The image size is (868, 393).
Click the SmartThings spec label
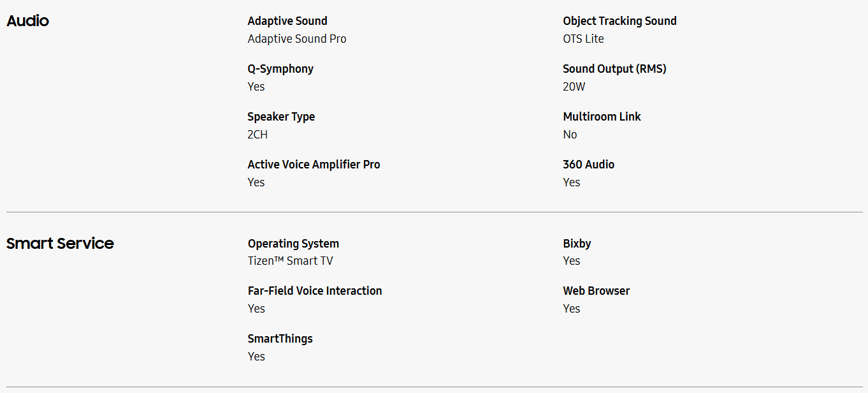[x=280, y=339]
